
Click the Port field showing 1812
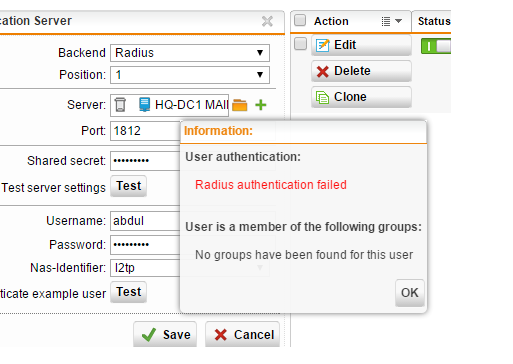coord(145,131)
